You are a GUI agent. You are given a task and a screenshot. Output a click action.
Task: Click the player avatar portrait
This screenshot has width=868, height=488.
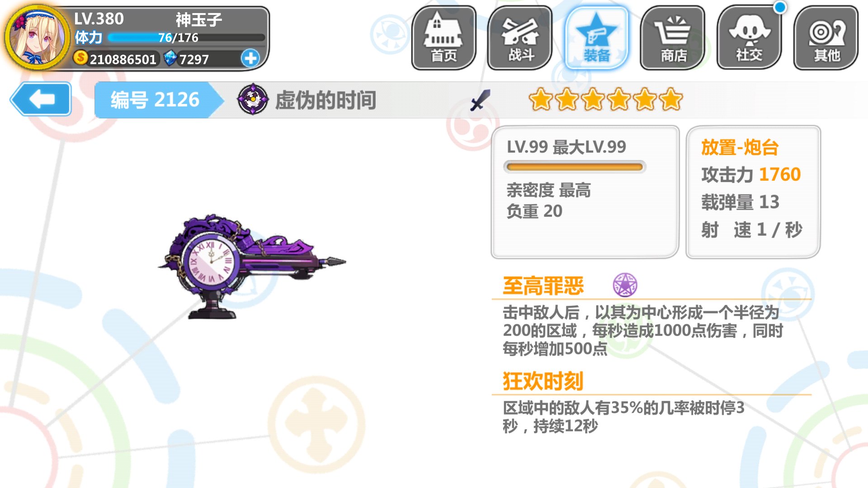tap(37, 37)
